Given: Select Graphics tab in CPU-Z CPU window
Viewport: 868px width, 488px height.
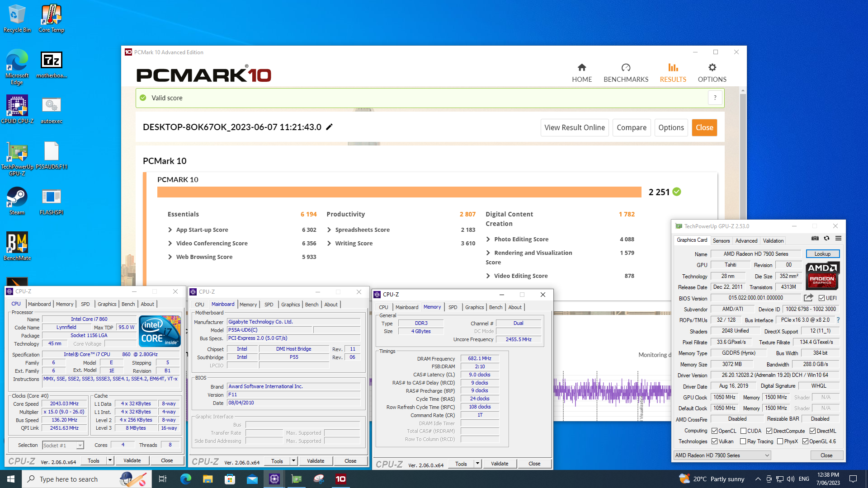Looking at the screenshot, I should pyautogui.click(x=107, y=304).
